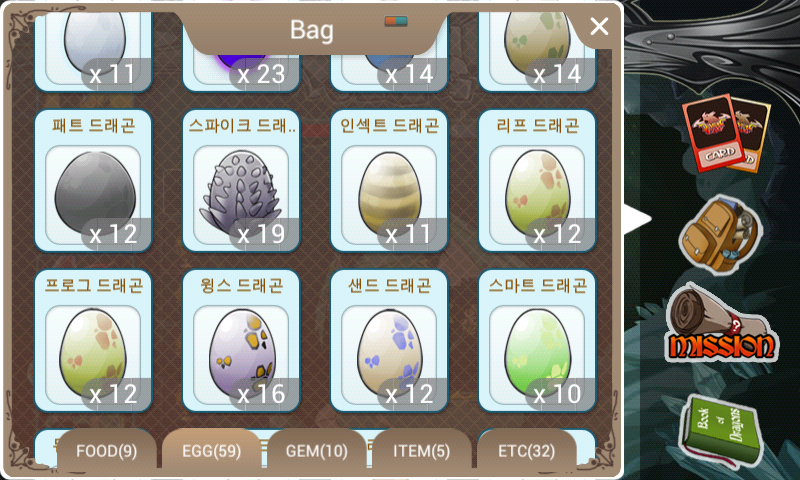
Task: Switch to the ITEM(5) tab
Action: pos(421,450)
